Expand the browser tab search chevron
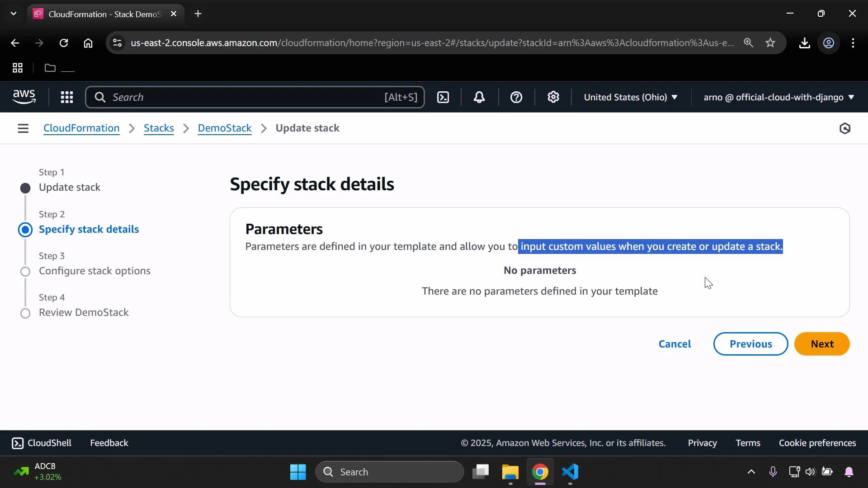 (13, 14)
